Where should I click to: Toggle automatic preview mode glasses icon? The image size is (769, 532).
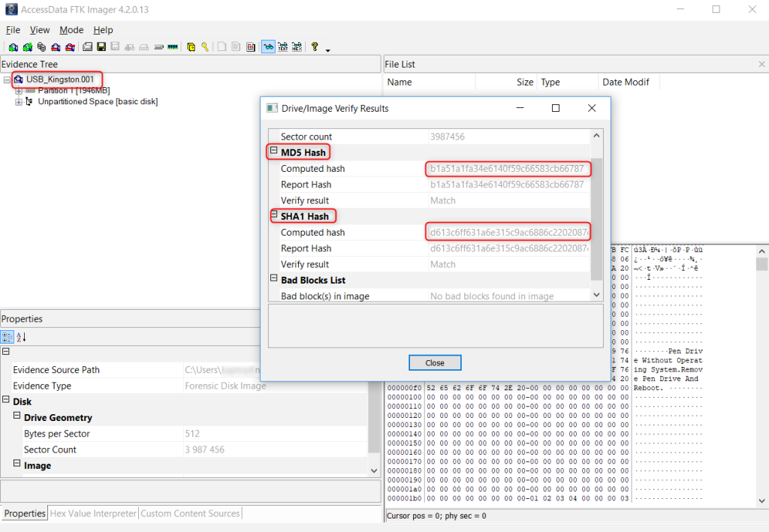[x=268, y=47]
